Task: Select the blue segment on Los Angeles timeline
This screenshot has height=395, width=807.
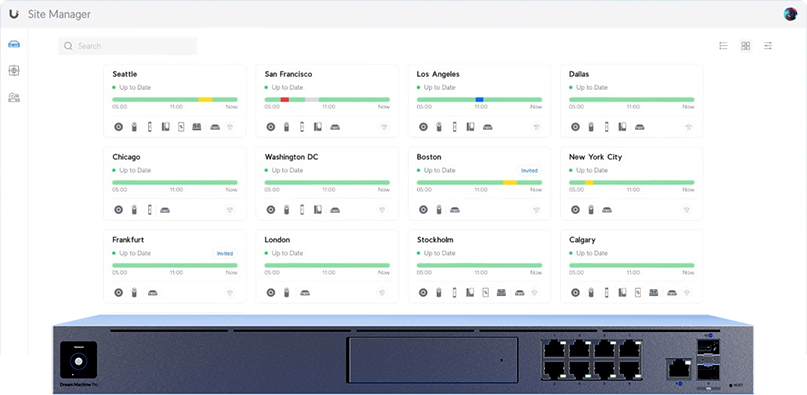Action: 479,99
